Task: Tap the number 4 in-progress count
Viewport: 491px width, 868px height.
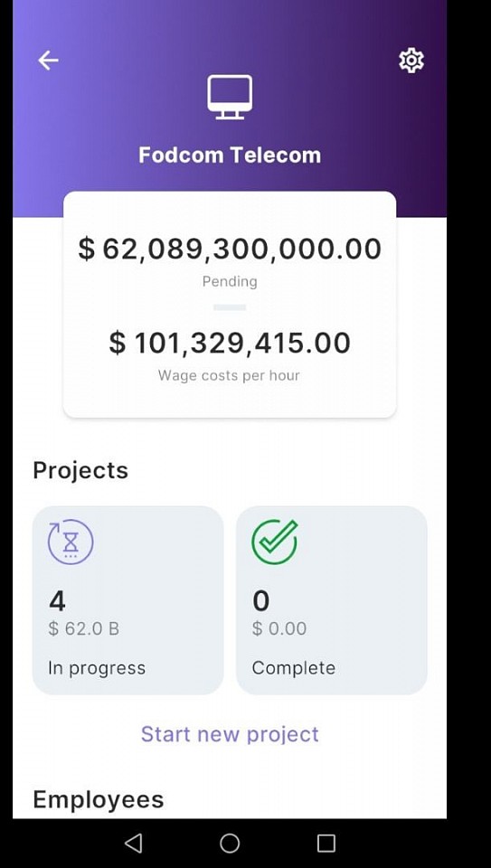Action: (57, 601)
